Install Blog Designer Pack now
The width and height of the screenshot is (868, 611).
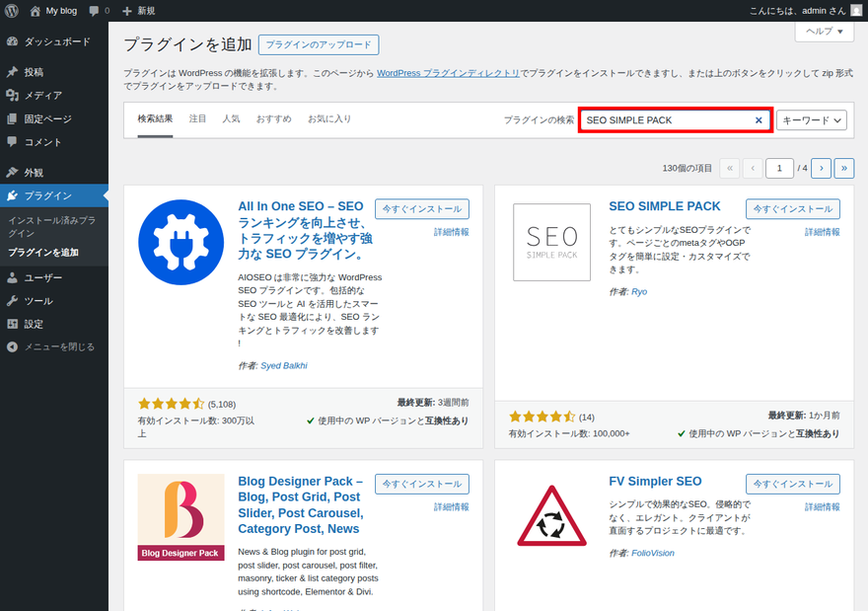[x=422, y=484]
